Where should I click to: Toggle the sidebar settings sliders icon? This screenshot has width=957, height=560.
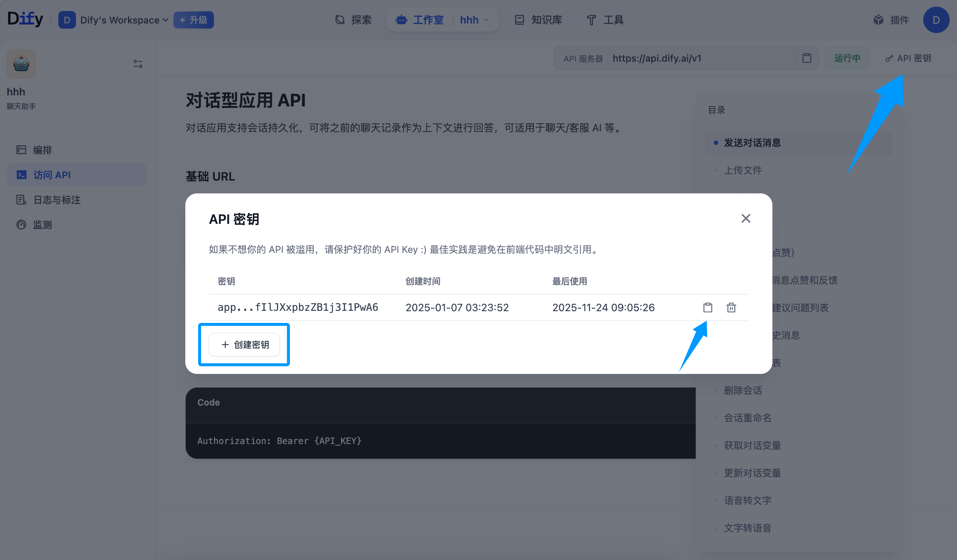pyautogui.click(x=138, y=64)
